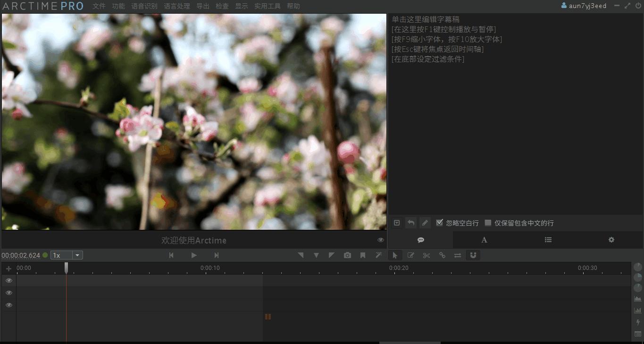The width and height of the screenshot is (644, 344).
Task: Activate the scissors tool to split subtitles
Action: pyautogui.click(x=426, y=255)
